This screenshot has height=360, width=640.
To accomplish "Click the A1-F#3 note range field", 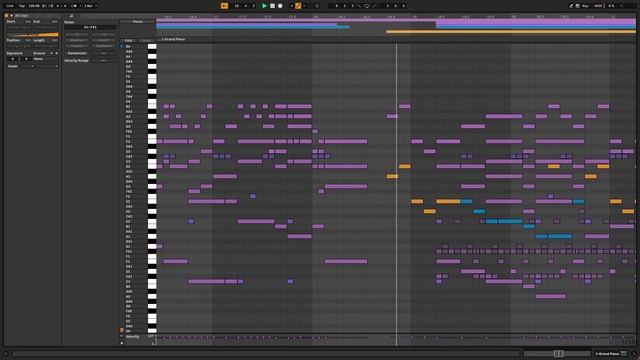I will coord(90,27).
